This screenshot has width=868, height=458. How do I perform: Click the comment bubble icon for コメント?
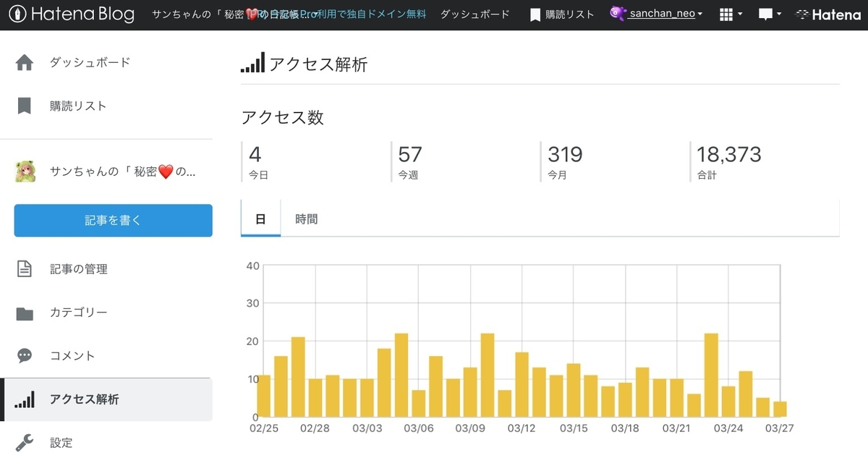[25, 356]
